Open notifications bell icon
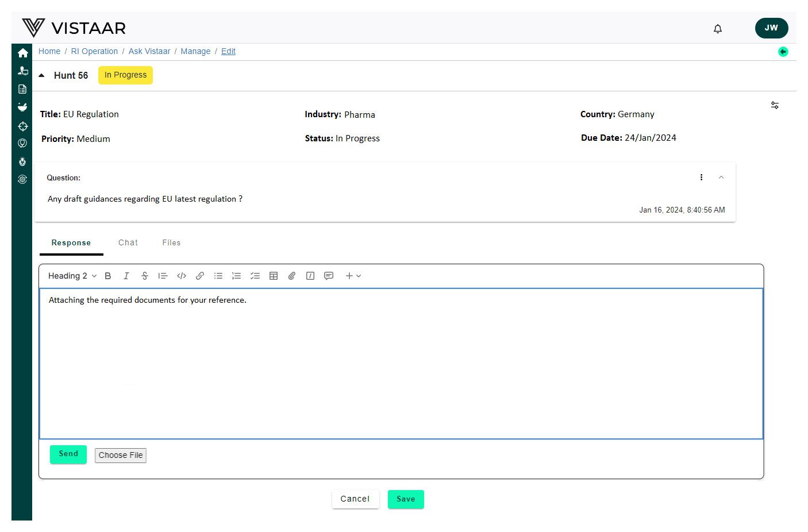 coord(718,29)
